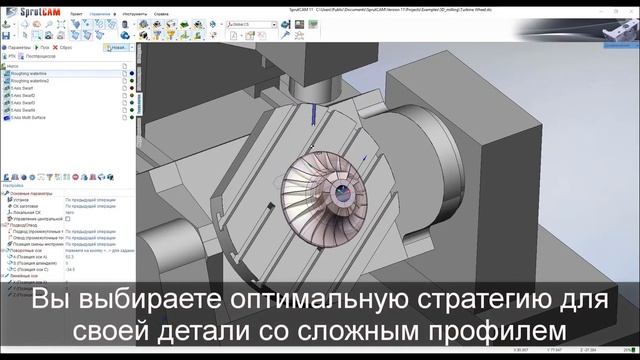Select the Установ parameter row

click(68, 200)
